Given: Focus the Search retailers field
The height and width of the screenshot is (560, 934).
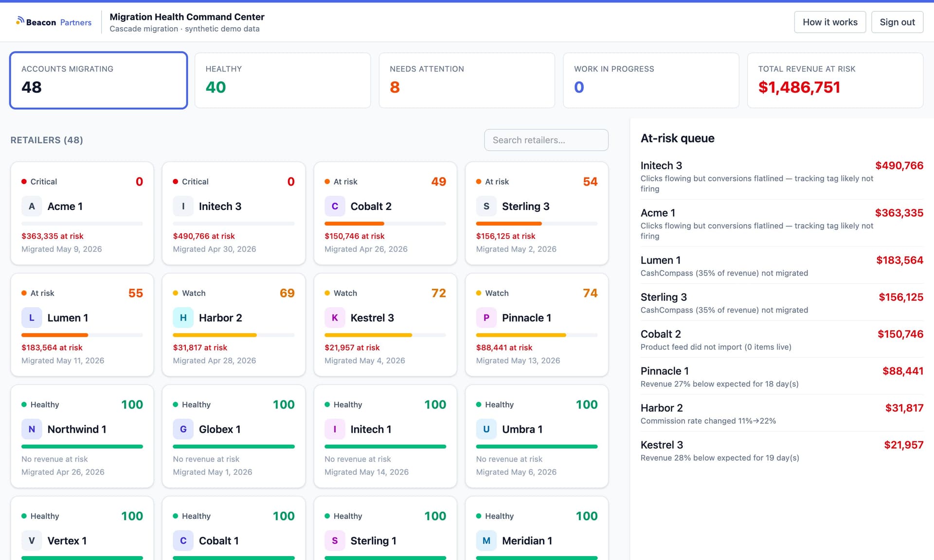Looking at the screenshot, I should click(546, 140).
